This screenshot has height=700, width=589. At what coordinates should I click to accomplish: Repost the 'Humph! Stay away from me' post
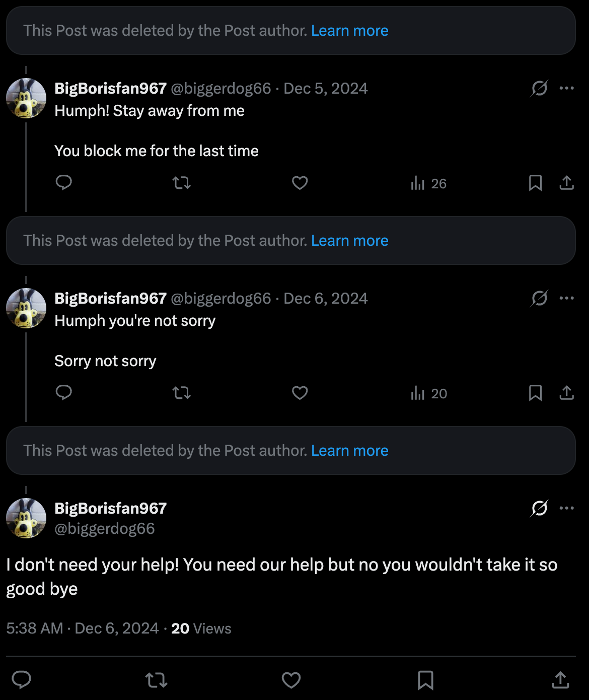pyautogui.click(x=182, y=182)
